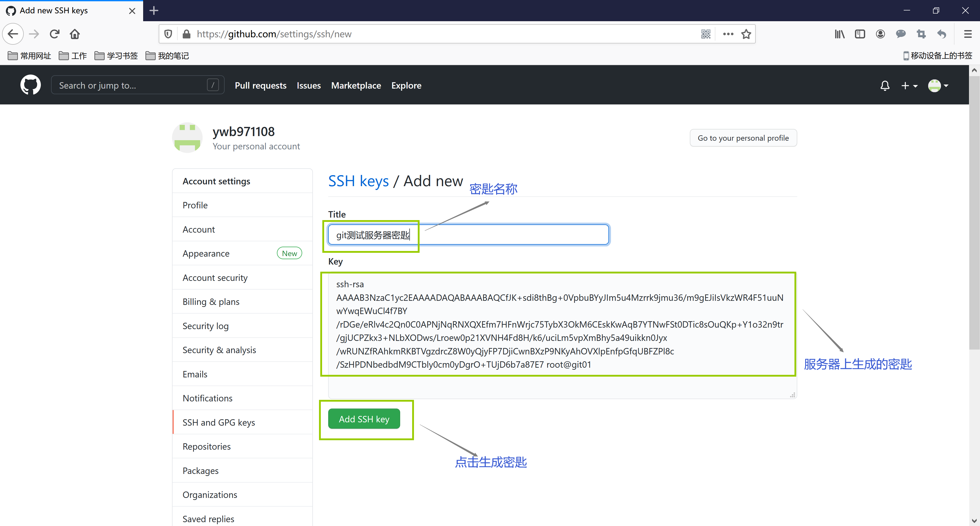Open the QR code icon in address bar
The height and width of the screenshot is (526, 980).
pyautogui.click(x=706, y=34)
